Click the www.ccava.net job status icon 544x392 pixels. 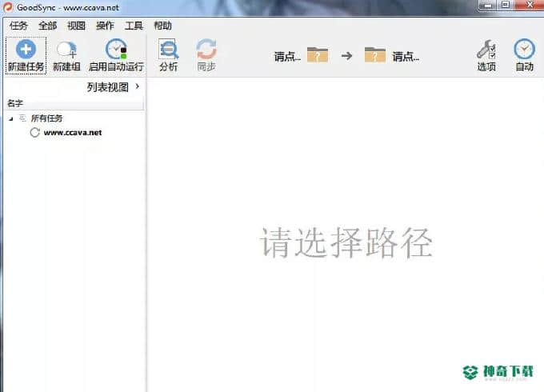coord(34,133)
